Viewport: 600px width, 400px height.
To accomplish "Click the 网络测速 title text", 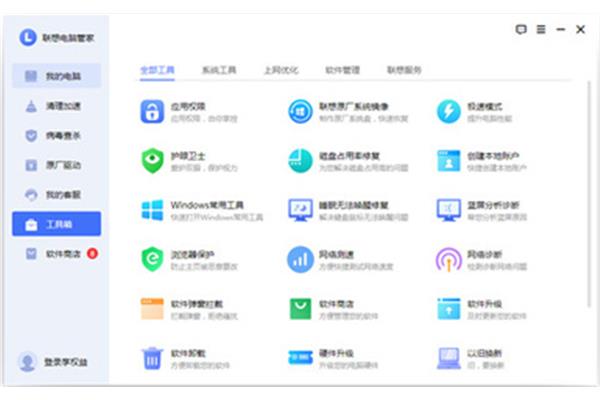I will tap(336, 254).
